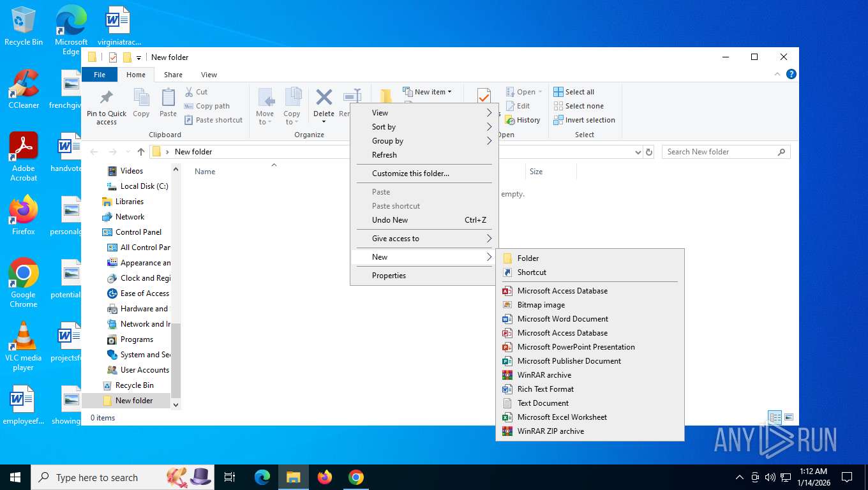
Task: Create new Microsoft Word Document
Action: (x=590, y=319)
